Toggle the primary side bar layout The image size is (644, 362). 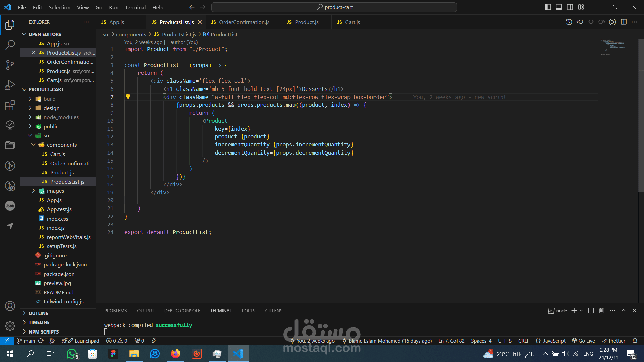pos(548,7)
